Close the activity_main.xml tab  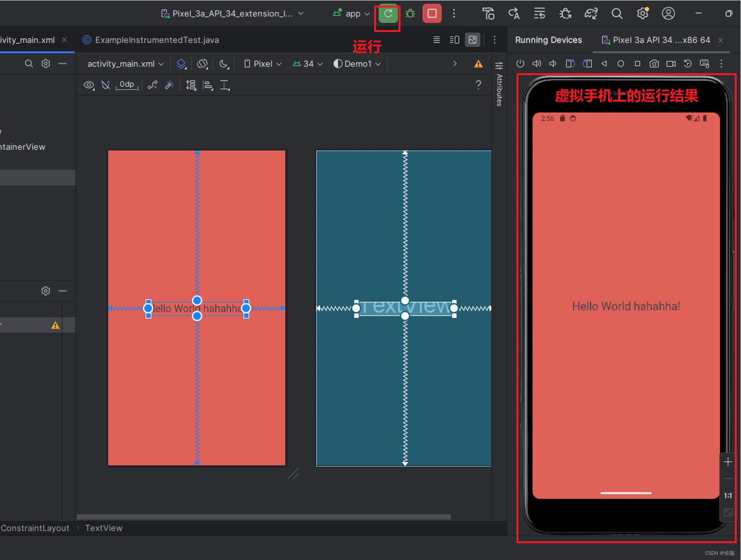(x=64, y=40)
